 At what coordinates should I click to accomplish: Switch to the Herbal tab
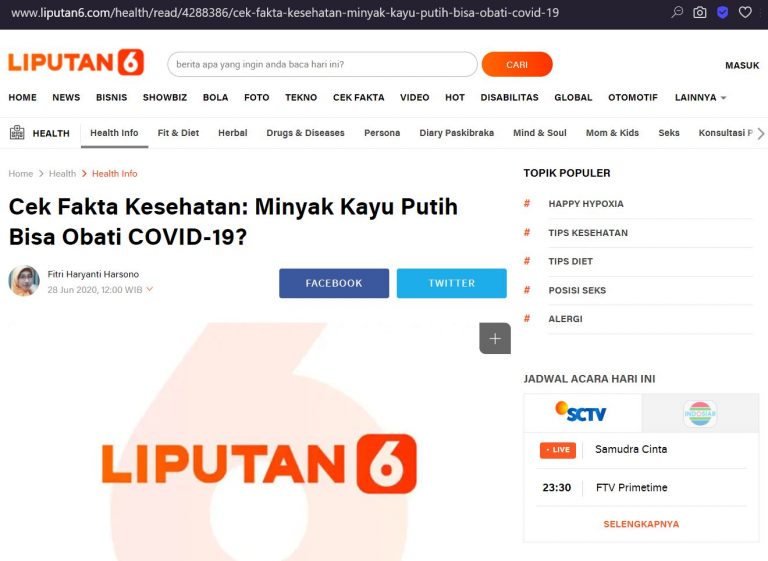click(233, 133)
